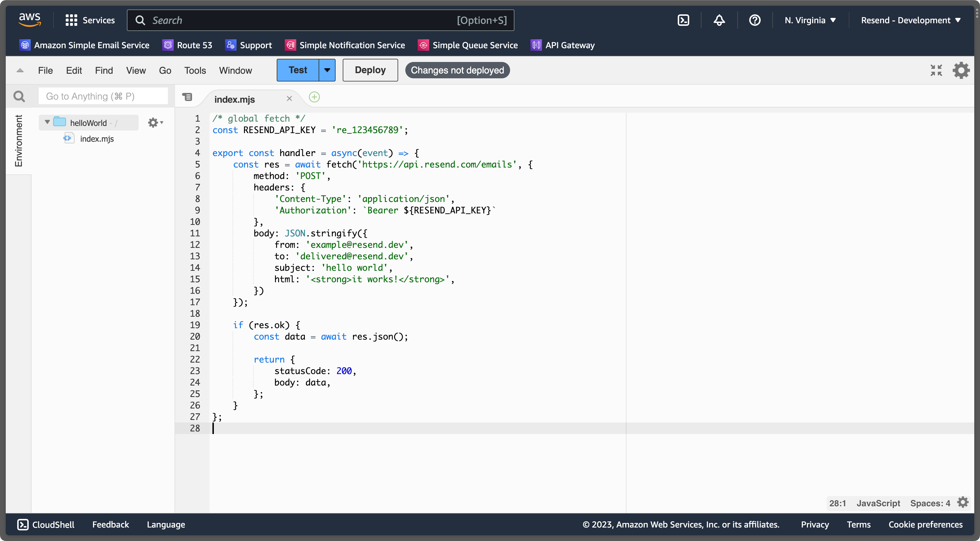
Task: Collapse the helloWorld folder triangle
Action: [x=47, y=122]
